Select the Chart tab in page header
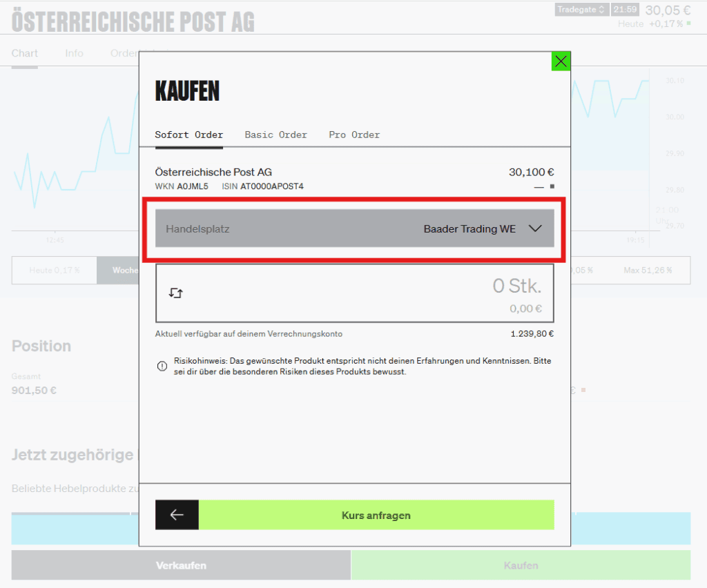The height and width of the screenshot is (588, 707). coord(25,53)
